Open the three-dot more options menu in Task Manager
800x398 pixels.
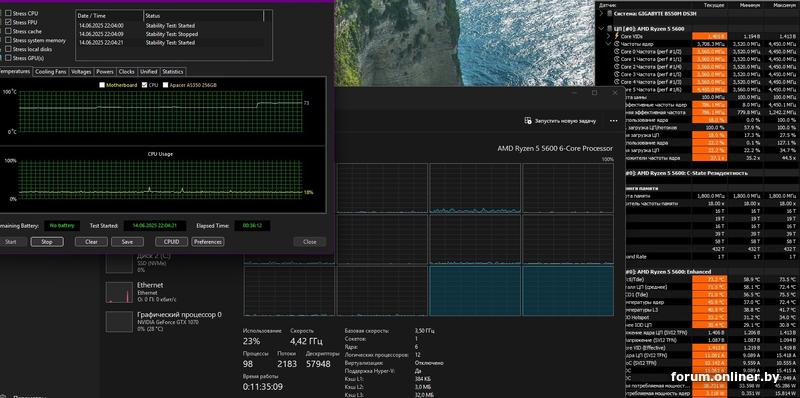pos(613,121)
